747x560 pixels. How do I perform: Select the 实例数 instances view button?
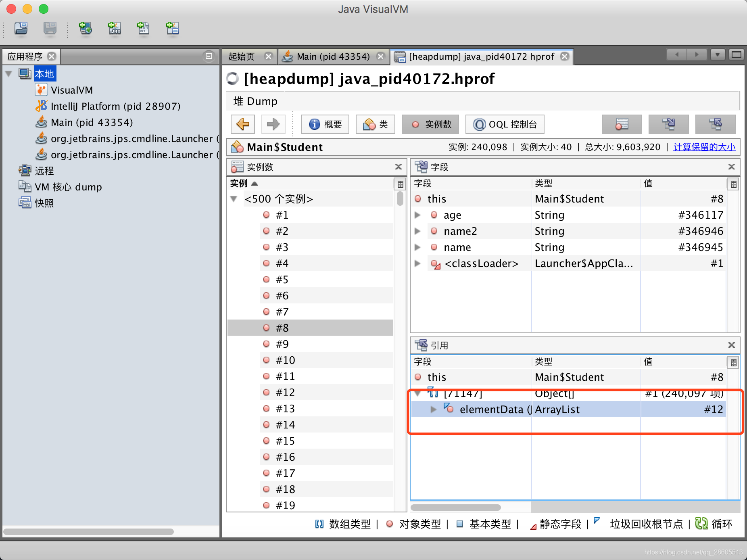coord(430,124)
